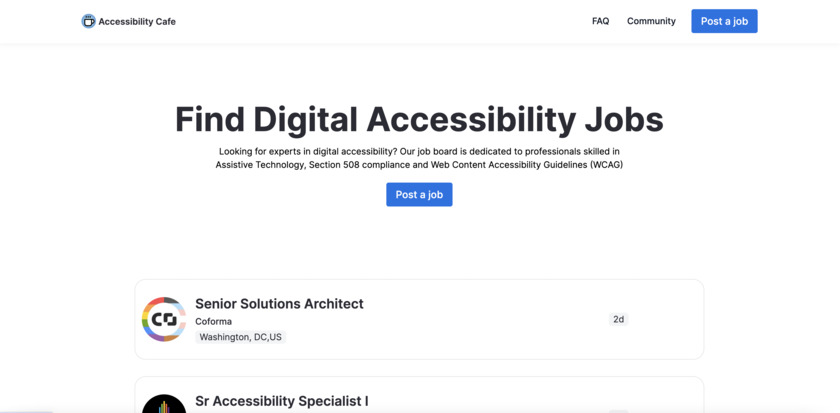This screenshot has width=840, height=413.
Task: Click the 'Assistive Technology' phrase in the description
Action: click(x=260, y=165)
